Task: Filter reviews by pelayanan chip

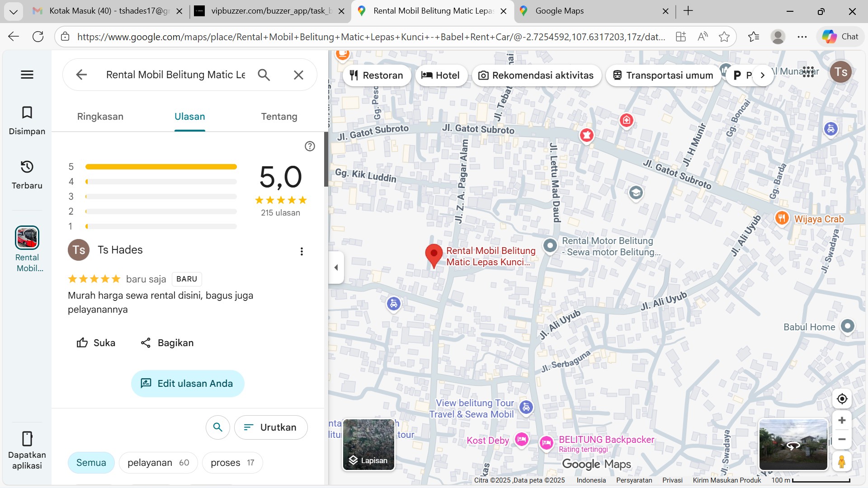Action: coord(158,463)
